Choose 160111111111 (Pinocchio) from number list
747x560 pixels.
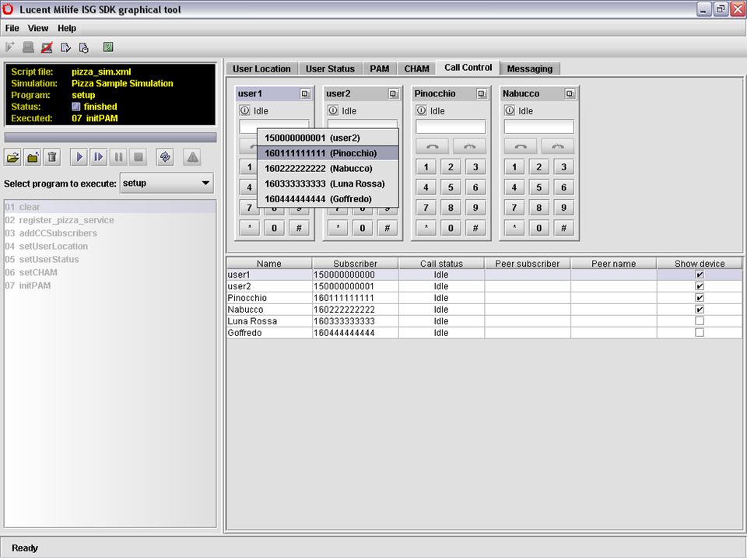point(328,153)
